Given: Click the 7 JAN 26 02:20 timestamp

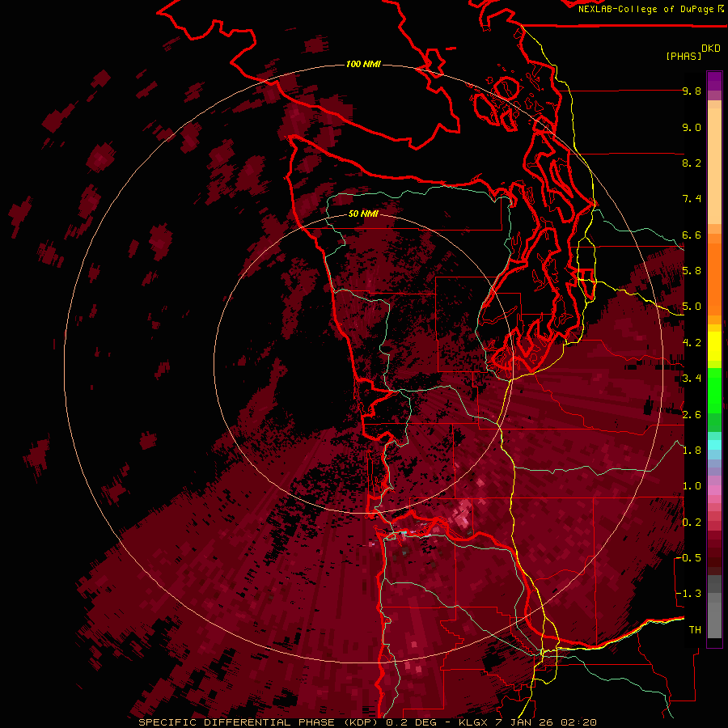Looking at the screenshot, I should [546, 722].
